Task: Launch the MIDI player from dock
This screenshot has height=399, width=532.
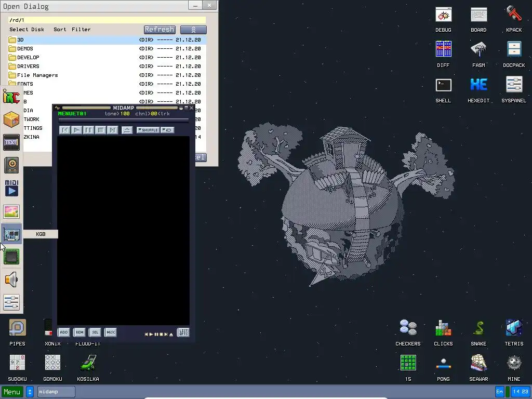Action: tap(11, 188)
